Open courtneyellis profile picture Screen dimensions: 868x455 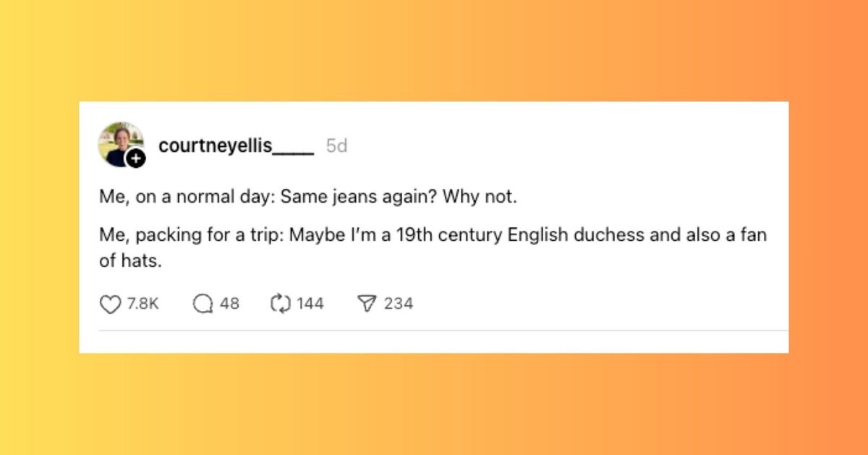pos(121,144)
